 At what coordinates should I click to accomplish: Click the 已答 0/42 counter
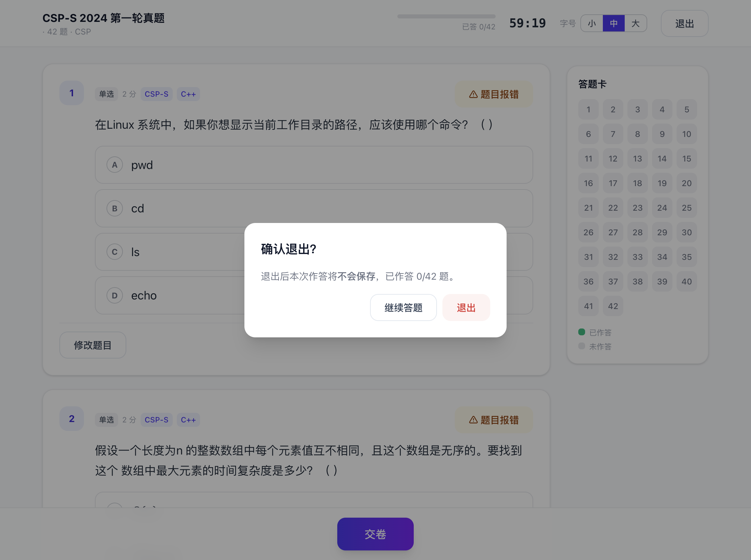coord(479,27)
